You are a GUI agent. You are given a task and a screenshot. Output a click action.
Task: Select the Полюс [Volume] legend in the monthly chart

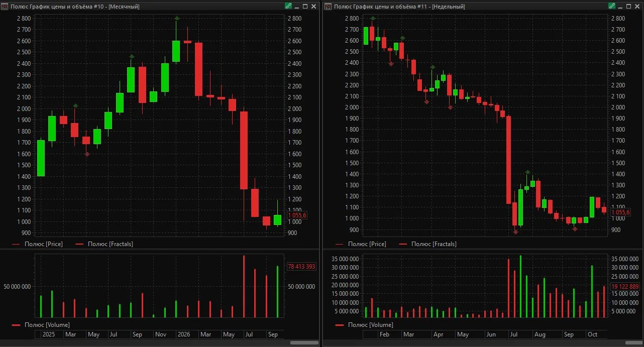tap(41, 325)
